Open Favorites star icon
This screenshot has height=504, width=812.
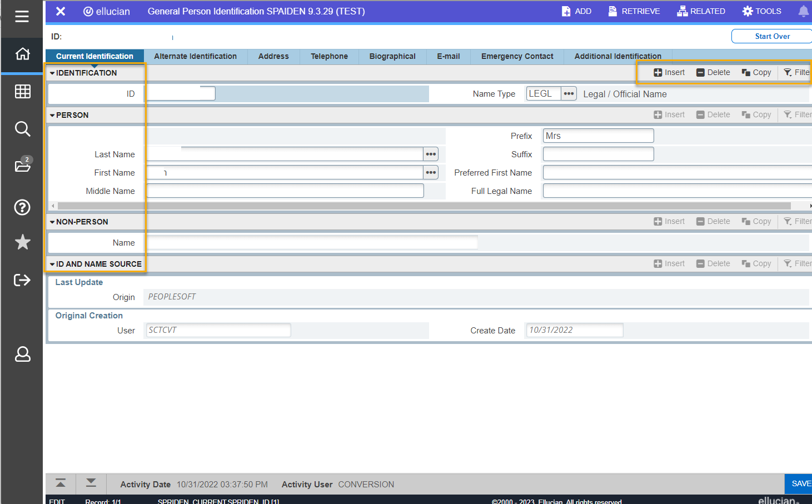(x=22, y=242)
